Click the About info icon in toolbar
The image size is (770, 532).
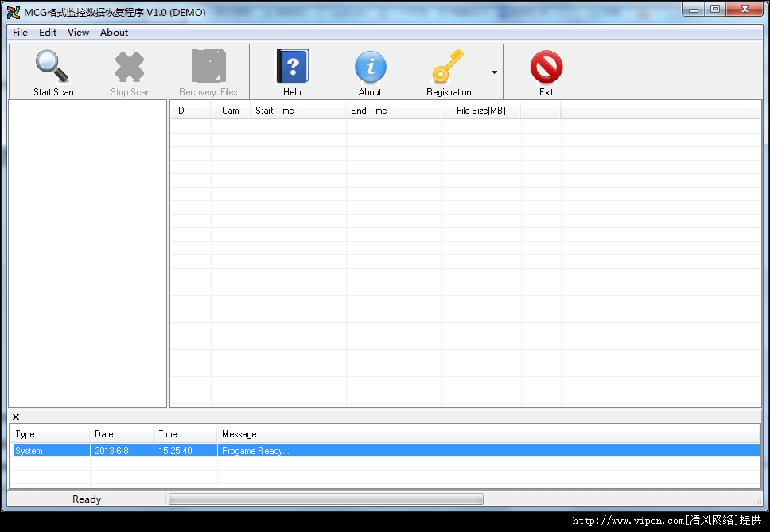370,67
